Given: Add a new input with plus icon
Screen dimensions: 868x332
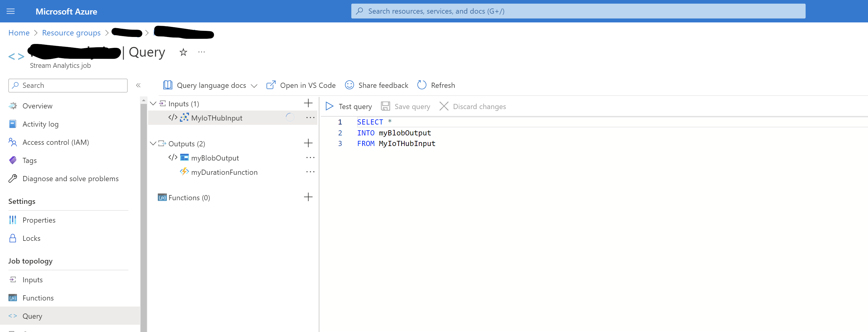Looking at the screenshot, I should 308,103.
